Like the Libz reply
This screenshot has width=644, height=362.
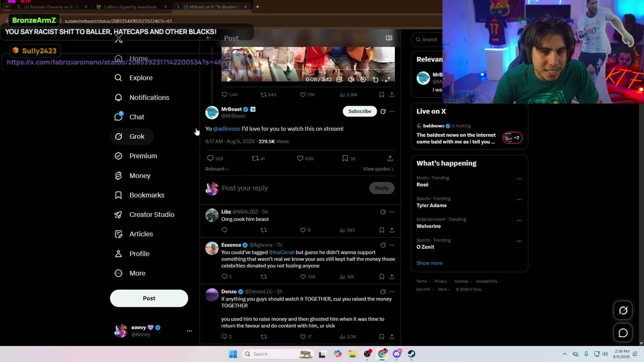pyautogui.click(x=305, y=230)
